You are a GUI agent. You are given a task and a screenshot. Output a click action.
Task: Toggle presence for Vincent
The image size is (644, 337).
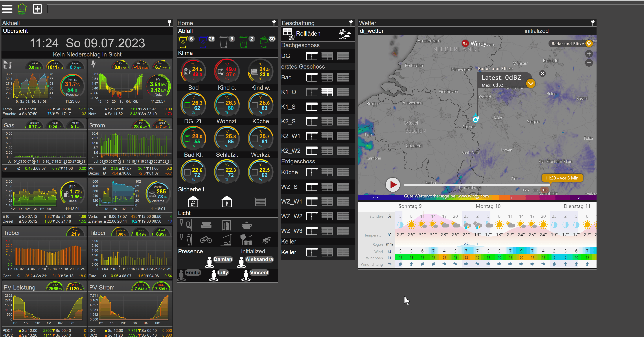255,275
